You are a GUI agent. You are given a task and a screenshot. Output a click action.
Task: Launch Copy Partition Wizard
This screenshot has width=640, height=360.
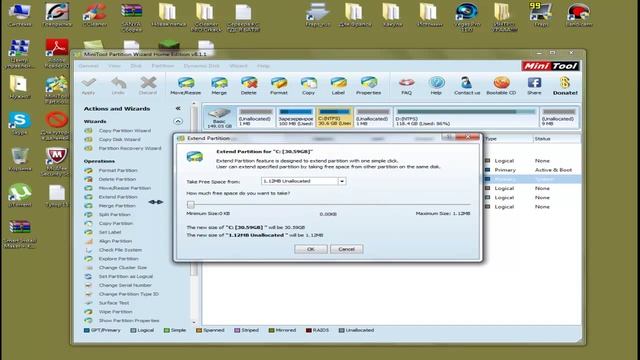(x=124, y=131)
